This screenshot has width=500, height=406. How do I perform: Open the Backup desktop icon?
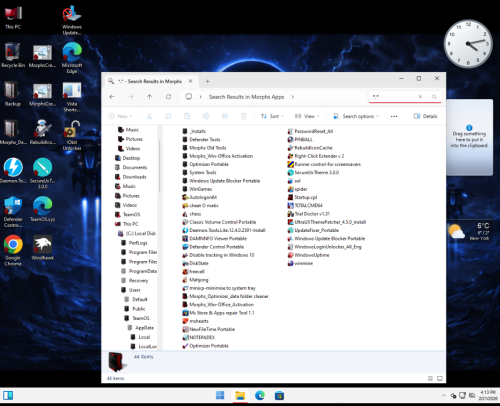[x=13, y=94]
